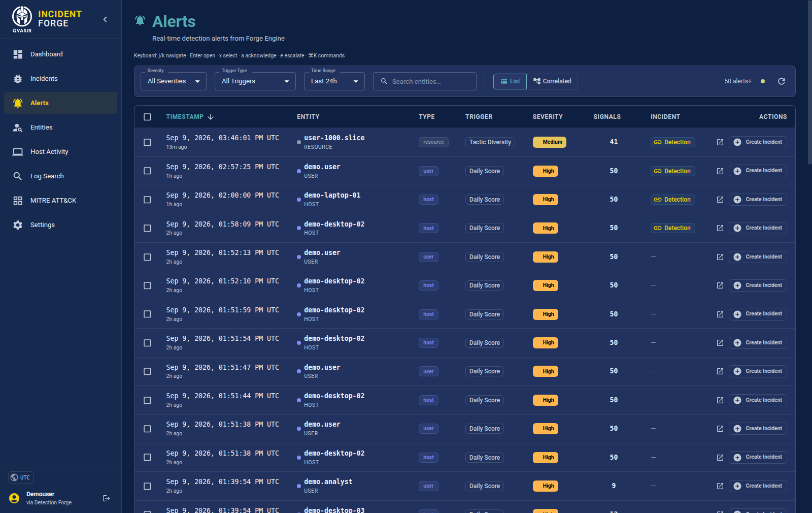
Task: Click the Severity column header
Action: pyautogui.click(x=548, y=117)
